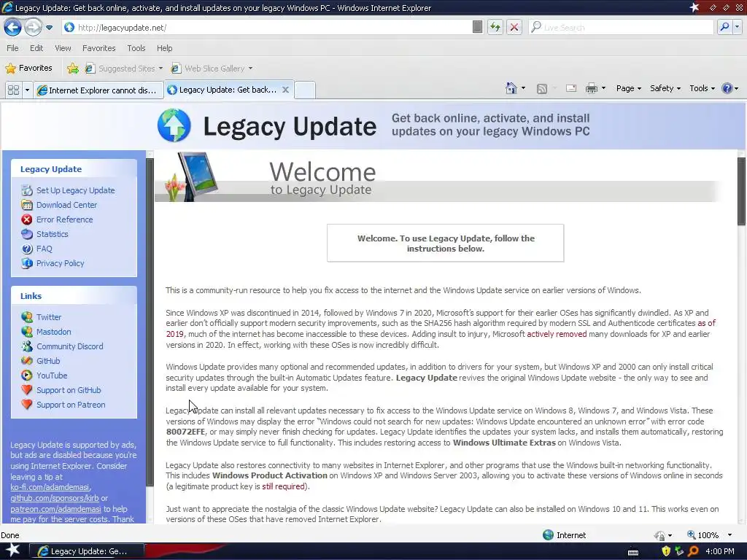
Task: Expand the Home button dropdown arrow
Action: (524, 88)
